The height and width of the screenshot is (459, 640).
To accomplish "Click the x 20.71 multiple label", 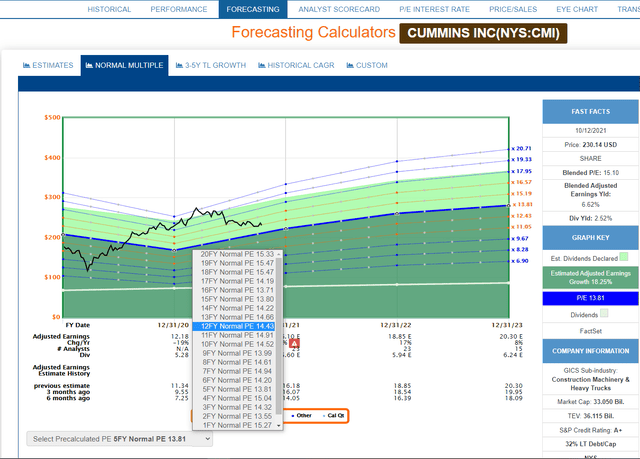I will click(x=521, y=149).
